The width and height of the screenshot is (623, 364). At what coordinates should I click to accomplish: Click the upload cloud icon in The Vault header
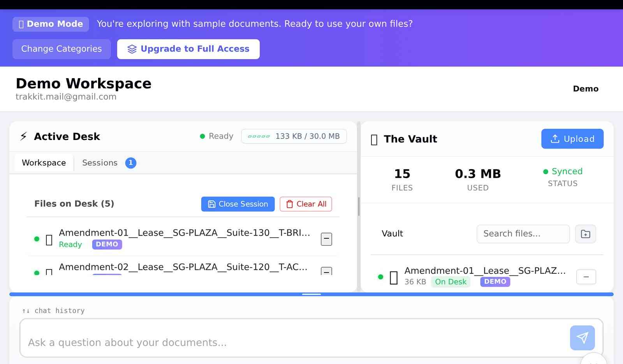(554, 138)
